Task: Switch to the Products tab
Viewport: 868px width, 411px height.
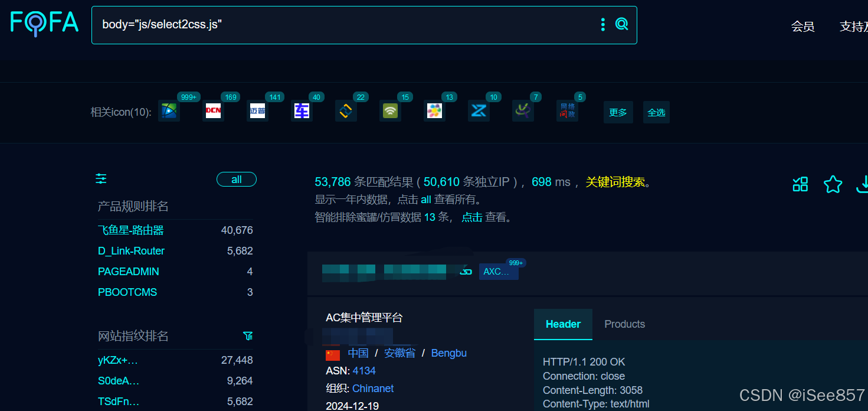Action: tap(624, 324)
